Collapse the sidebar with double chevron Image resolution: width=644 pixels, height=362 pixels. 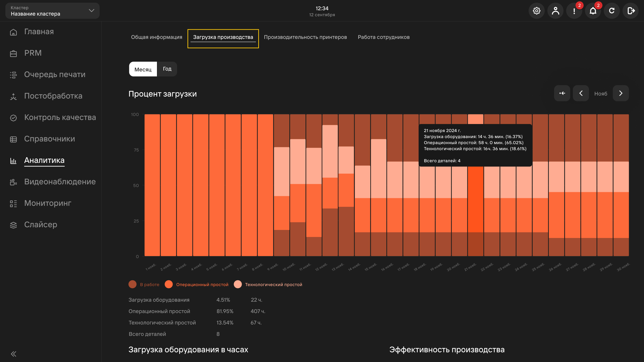(x=13, y=354)
